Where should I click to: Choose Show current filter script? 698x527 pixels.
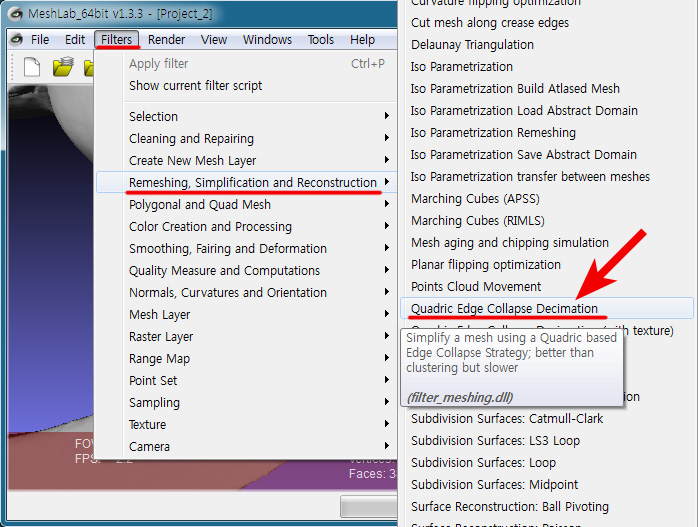pyautogui.click(x=246, y=85)
